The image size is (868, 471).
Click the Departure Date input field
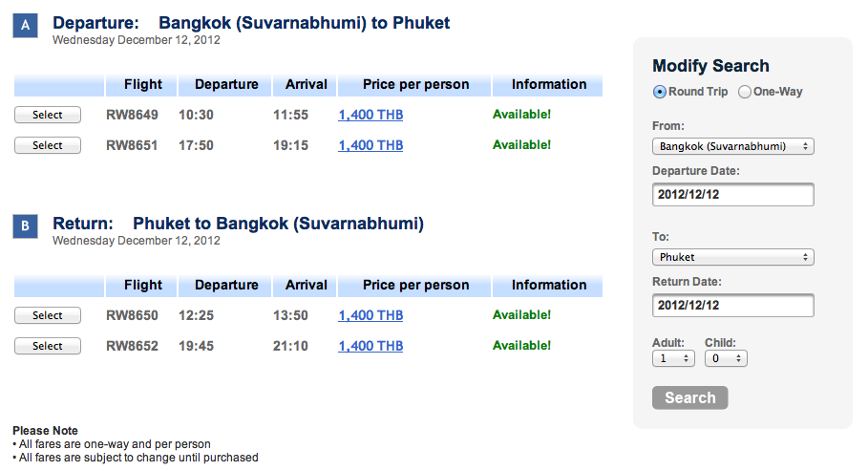pyautogui.click(x=733, y=195)
